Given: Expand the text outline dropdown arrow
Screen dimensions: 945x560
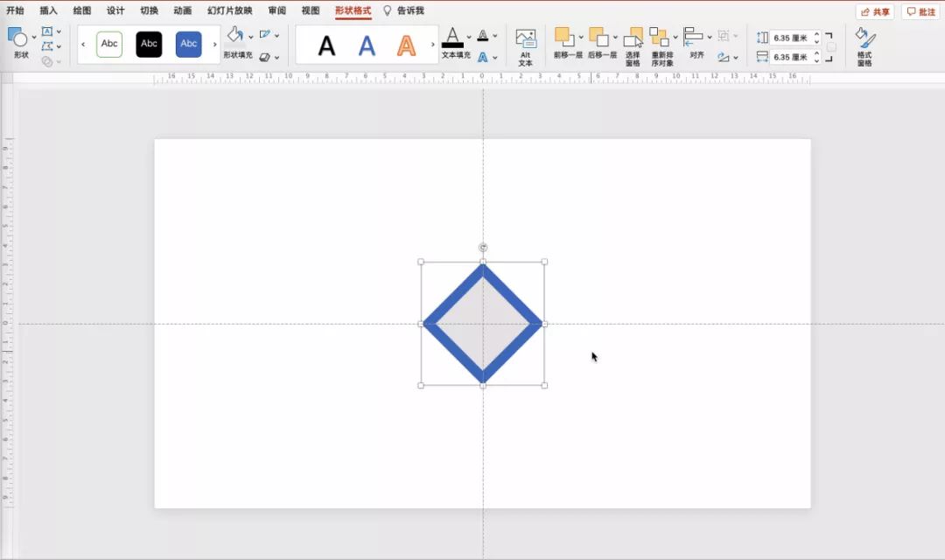Looking at the screenshot, I should tap(494, 36).
